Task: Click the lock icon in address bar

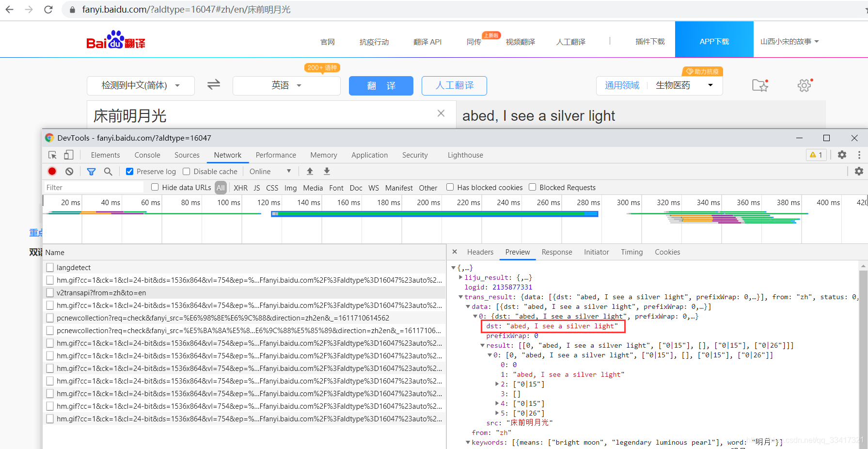Action: 72,10
